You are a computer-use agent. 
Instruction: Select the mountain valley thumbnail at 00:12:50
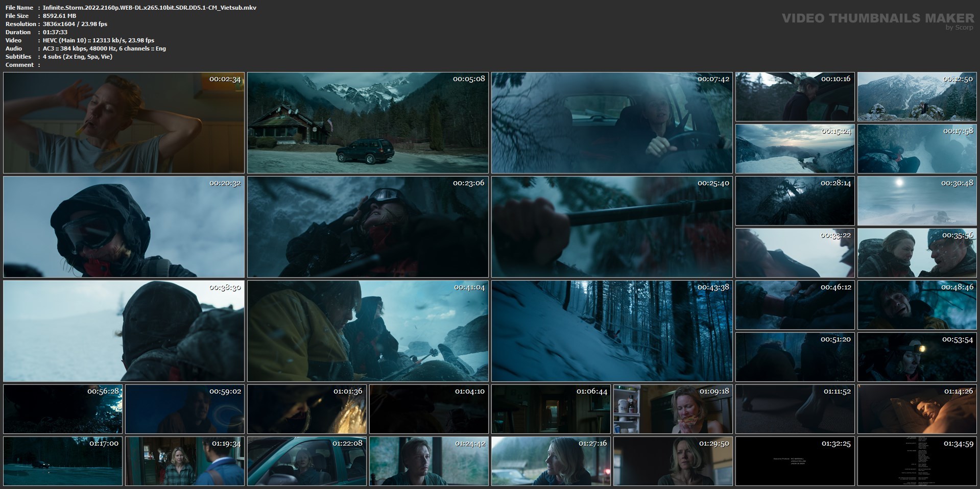917,96
